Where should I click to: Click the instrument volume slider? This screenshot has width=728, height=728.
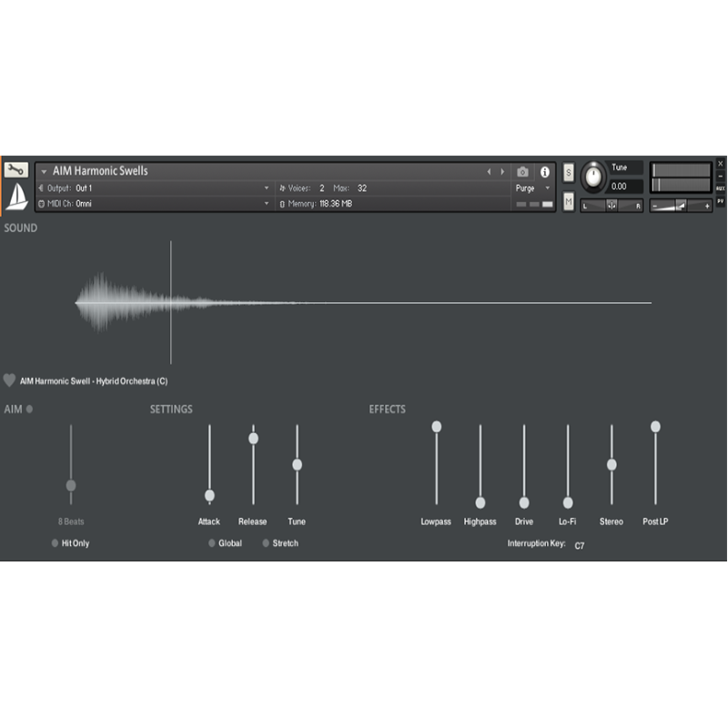pyautogui.click(x=681, y=206)
